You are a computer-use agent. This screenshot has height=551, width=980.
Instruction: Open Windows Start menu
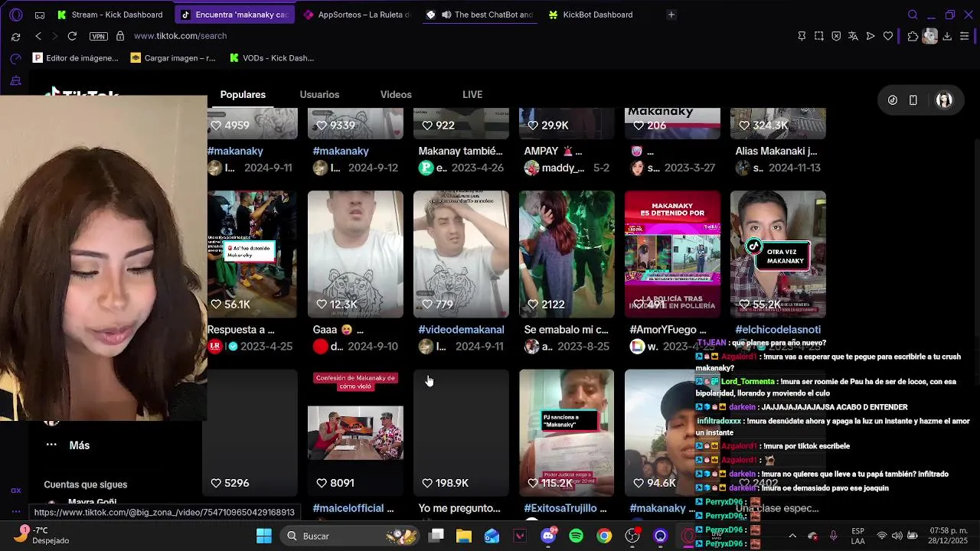click(x=264, y=536)
